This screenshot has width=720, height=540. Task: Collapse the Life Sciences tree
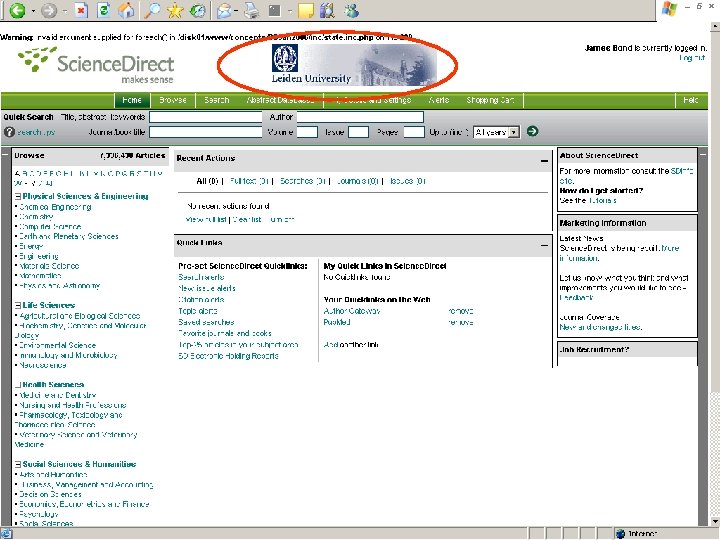(x=18, y=305)
